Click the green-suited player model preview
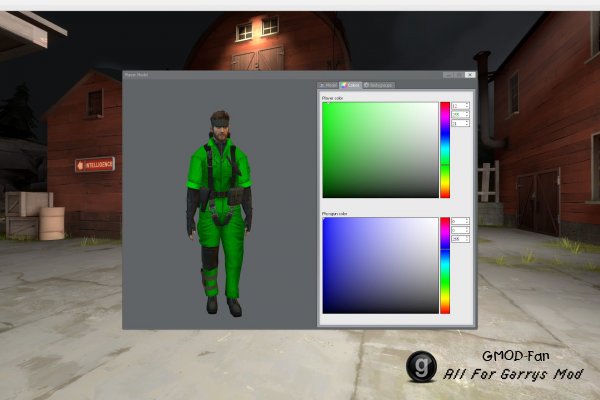The width and height of the screenshot is (600, 400). coord(220,214)
